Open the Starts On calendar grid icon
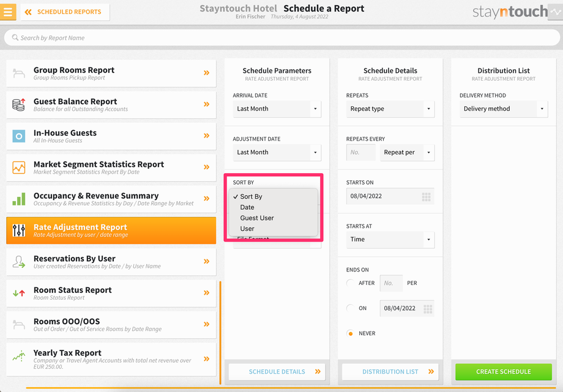 [426, 197]
